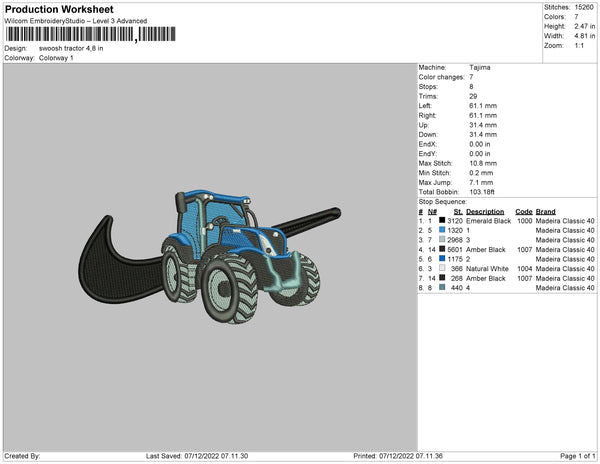This screenshot has width=600, height=464.
Task: Click the Emerald Black color swatch
Action: click(x=442, y=220)
